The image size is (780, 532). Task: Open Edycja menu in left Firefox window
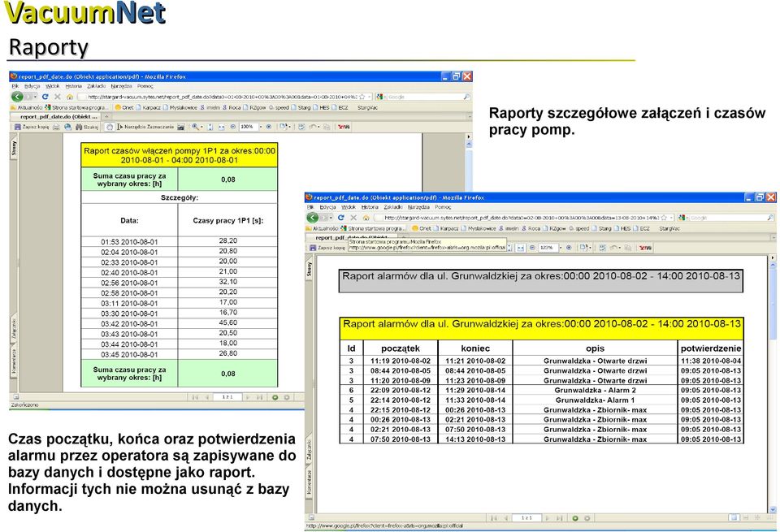32,86
